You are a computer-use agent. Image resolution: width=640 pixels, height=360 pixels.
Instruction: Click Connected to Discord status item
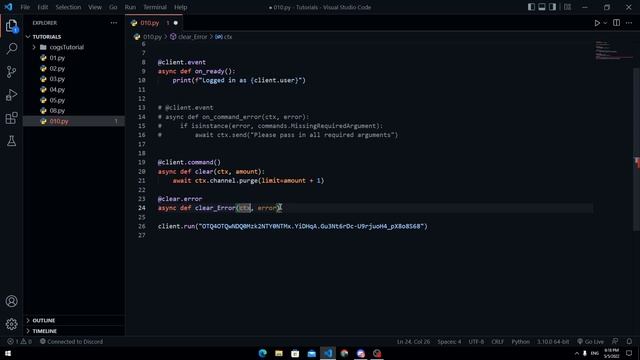(71, 342)
